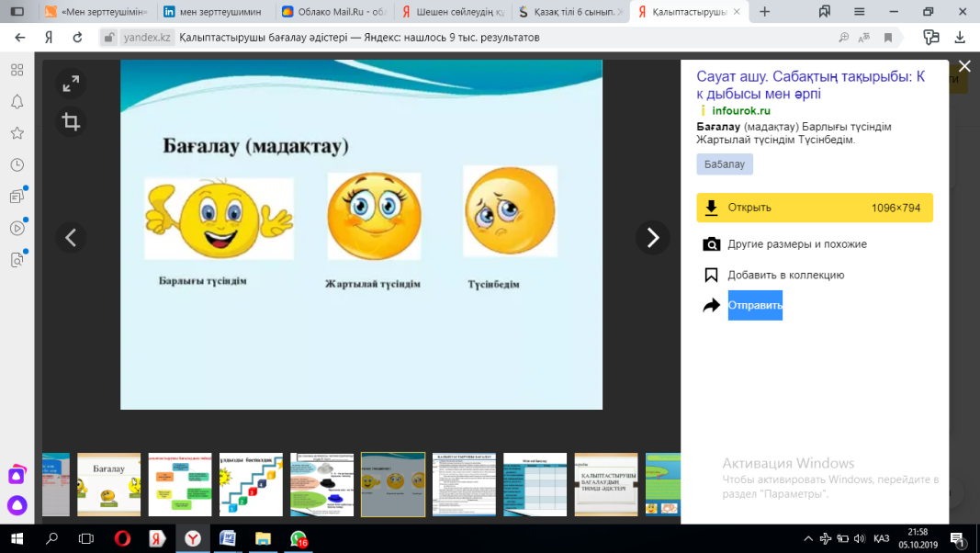Click the Отправить share button

(x=754, y=305)
